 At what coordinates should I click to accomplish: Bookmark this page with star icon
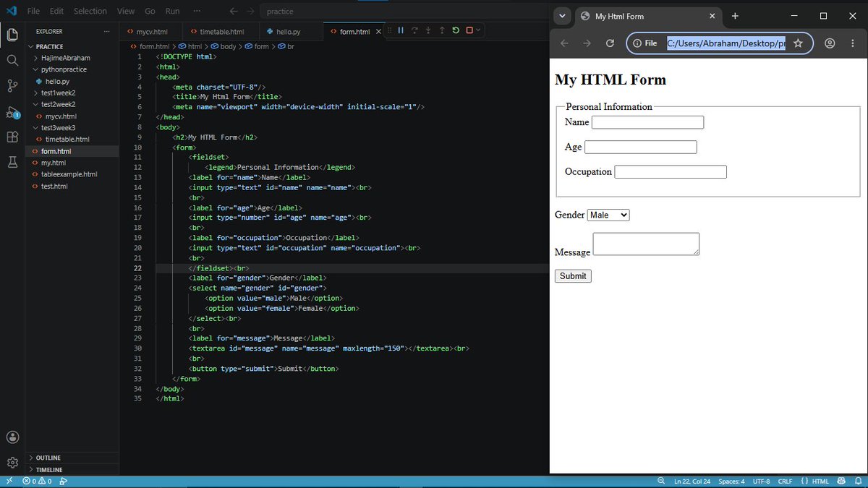(x=798, y=43)
